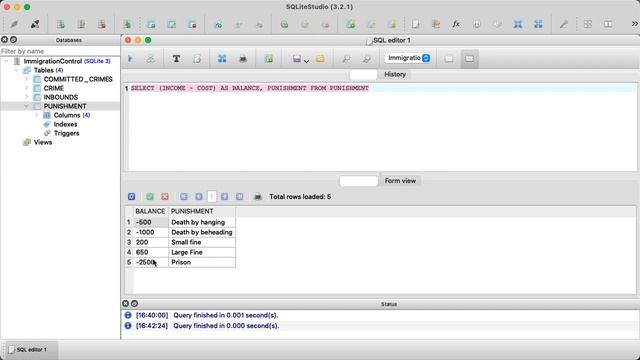This screenshot has height=360, width=640.
Task: Select the Triggers tree item
Action: (67, 133)
